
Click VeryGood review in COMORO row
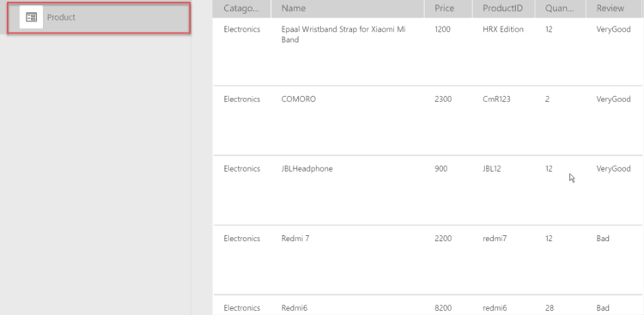point(614,99)
